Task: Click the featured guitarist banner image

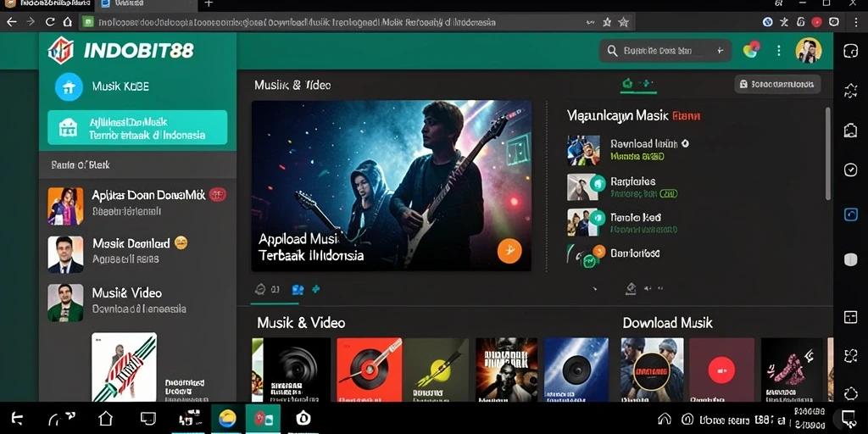Action: pyautogui.click(x=392, y=186)
